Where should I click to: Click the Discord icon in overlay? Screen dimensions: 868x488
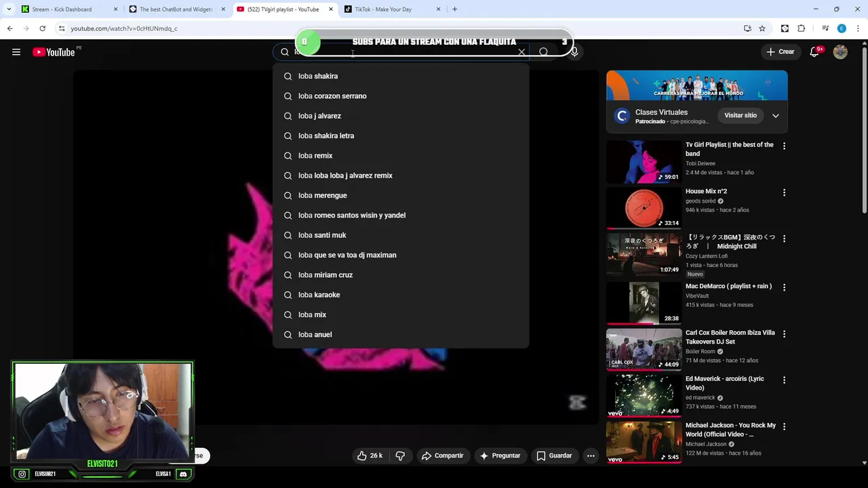coord(182,474)
